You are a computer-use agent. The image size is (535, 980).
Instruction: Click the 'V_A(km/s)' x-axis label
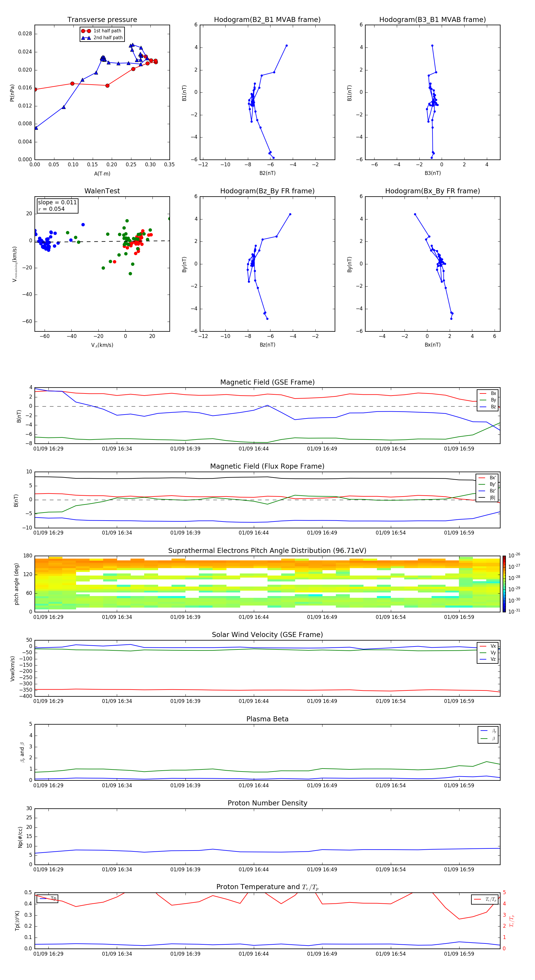pyautogui.click(x=102, y=345)
